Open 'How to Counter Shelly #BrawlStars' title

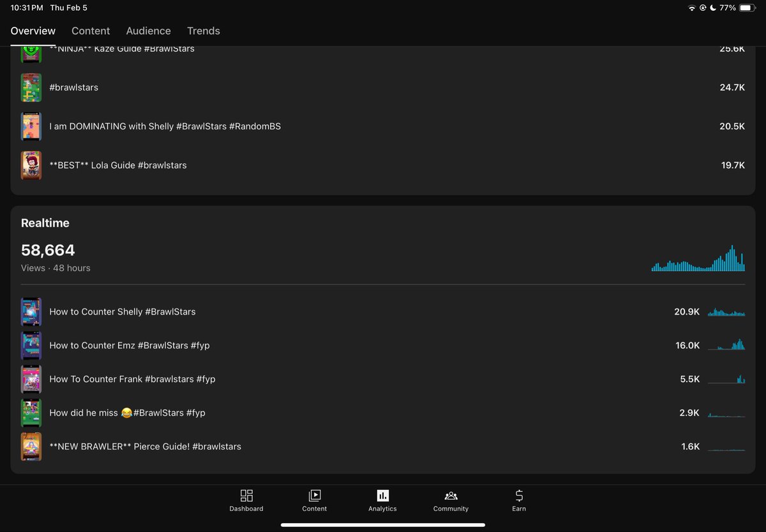click(123, 311)
